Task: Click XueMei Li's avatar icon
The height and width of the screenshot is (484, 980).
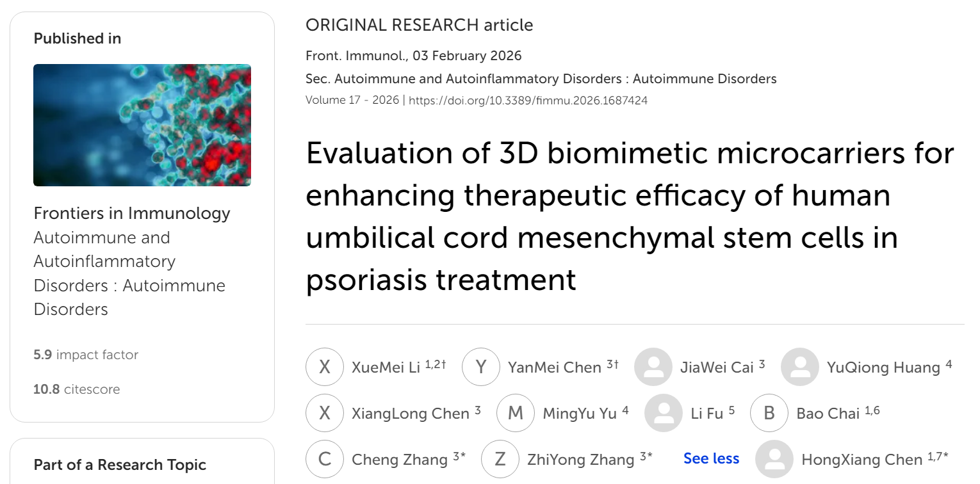Action: click(x=325, y=367)
